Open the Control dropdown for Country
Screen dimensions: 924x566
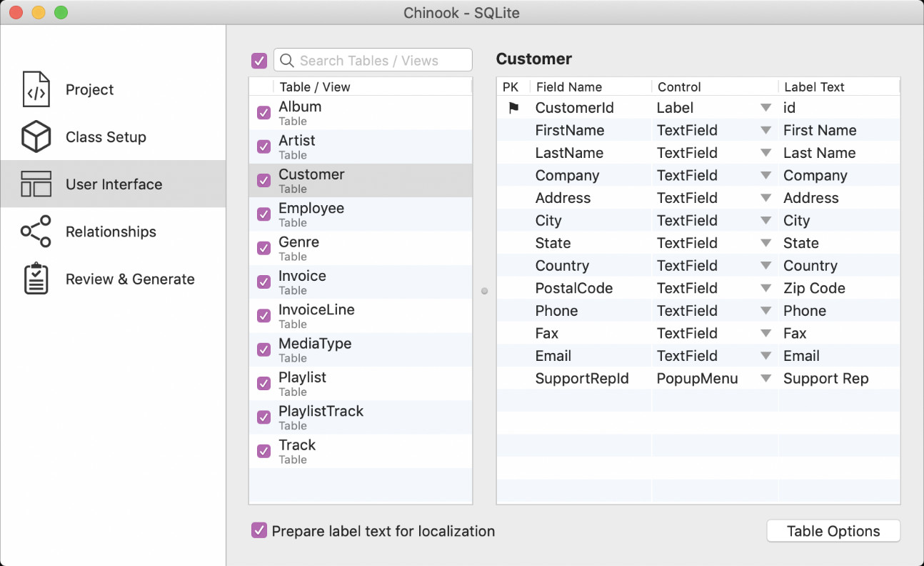(765, 266)
